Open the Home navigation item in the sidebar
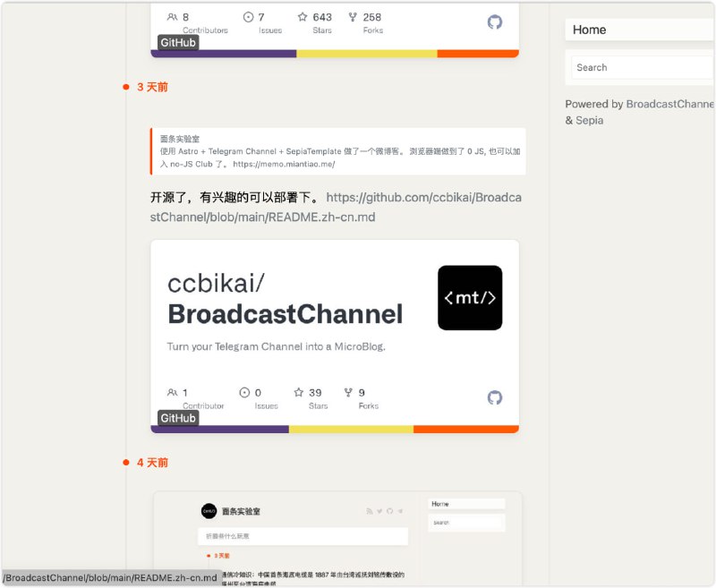The width and height of the screenshot is (716, 588). click(x=590, y=30)
